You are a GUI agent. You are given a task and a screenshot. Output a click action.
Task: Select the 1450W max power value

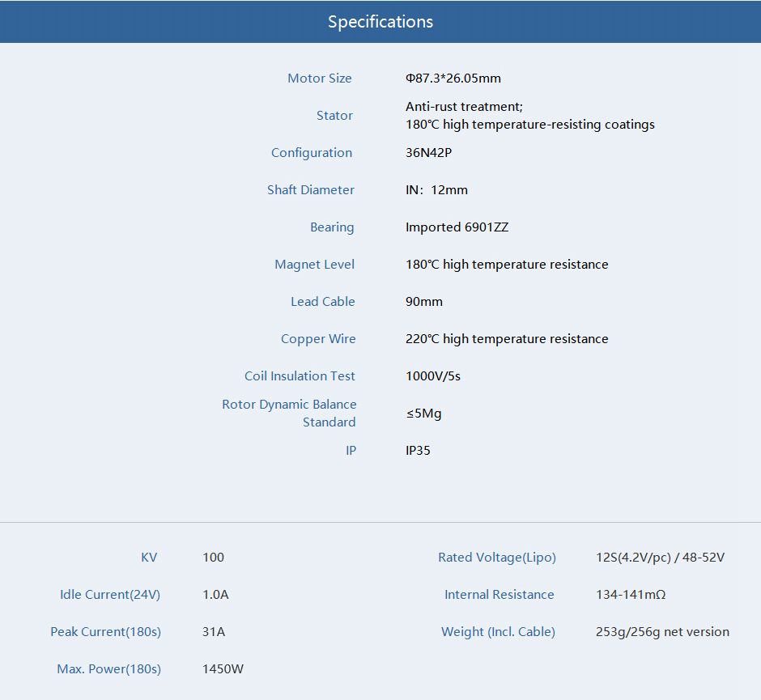[x=223, y=669]
